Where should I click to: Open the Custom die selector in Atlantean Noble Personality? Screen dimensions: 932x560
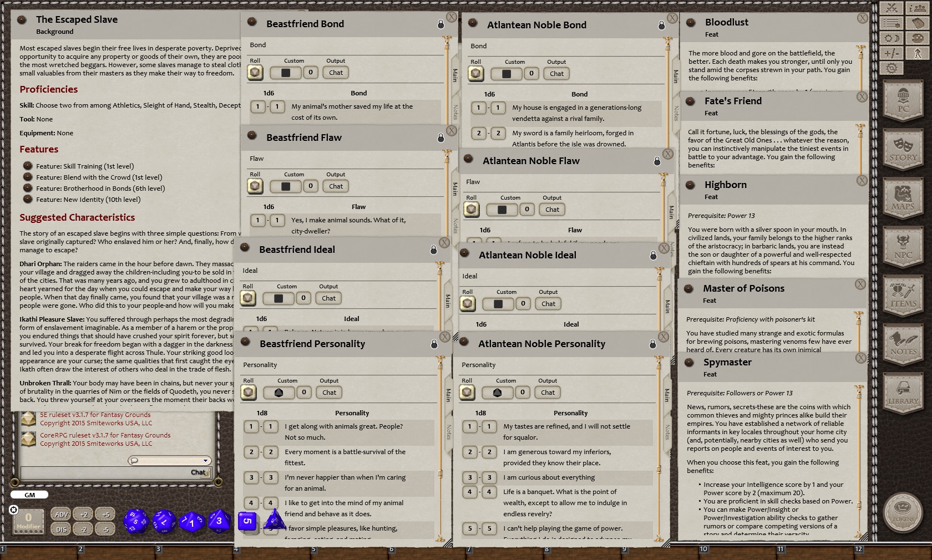[x=498, y=393]
